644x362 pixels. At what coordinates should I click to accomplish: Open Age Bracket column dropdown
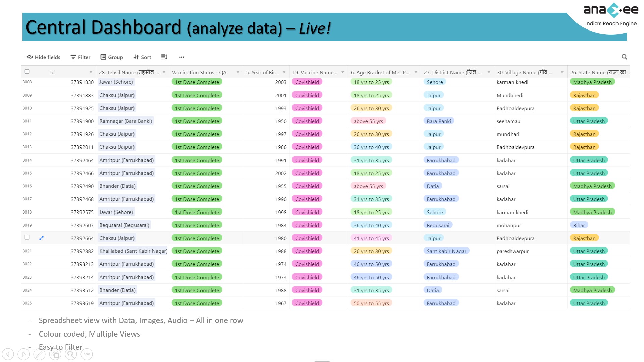(416, 72)
